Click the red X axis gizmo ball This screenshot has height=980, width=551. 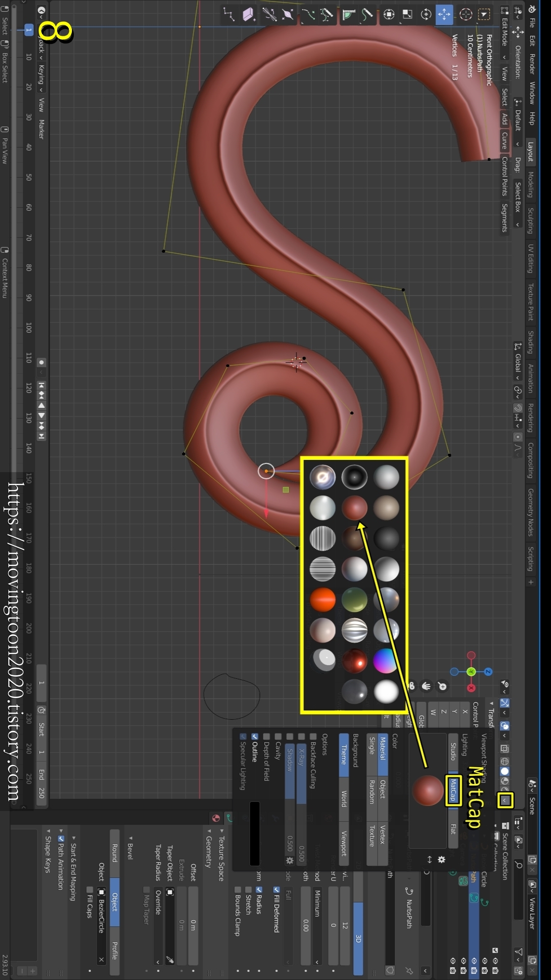pos(471,688)
